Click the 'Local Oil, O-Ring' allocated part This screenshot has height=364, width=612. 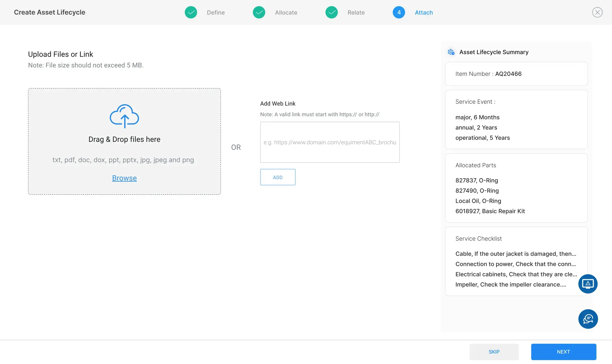tap(478, 201)
